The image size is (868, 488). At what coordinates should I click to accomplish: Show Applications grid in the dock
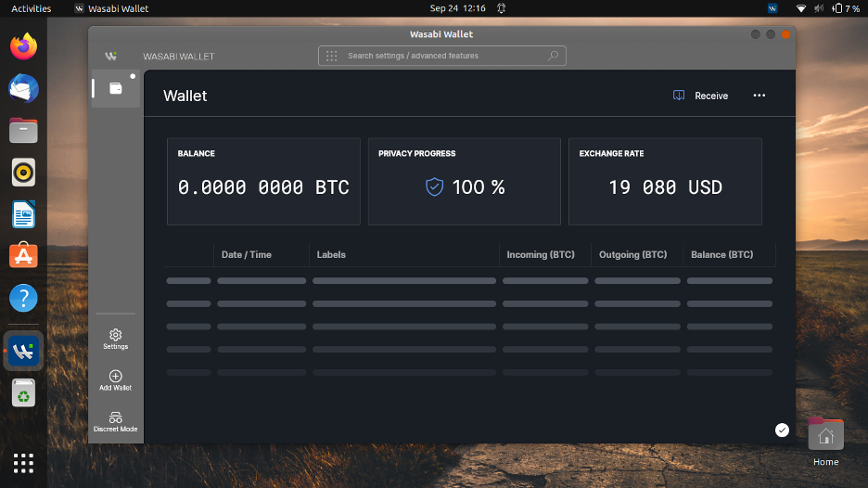click(23, 463)
